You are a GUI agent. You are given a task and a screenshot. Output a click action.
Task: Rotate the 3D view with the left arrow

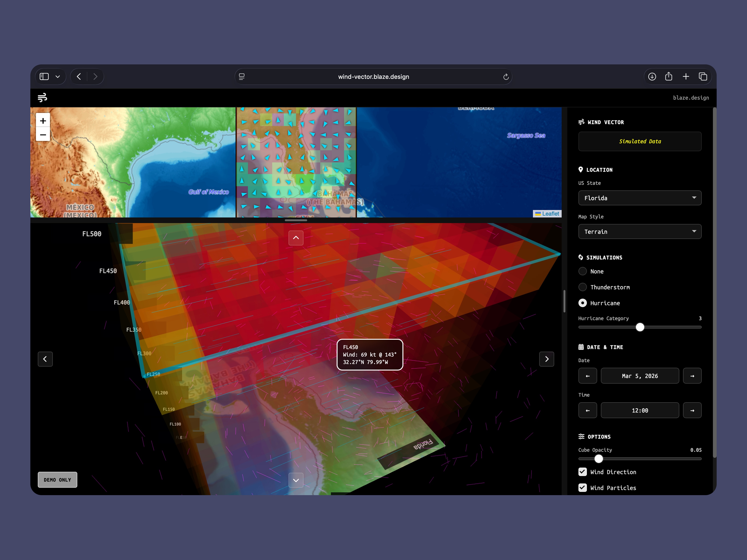pos(45,359)
